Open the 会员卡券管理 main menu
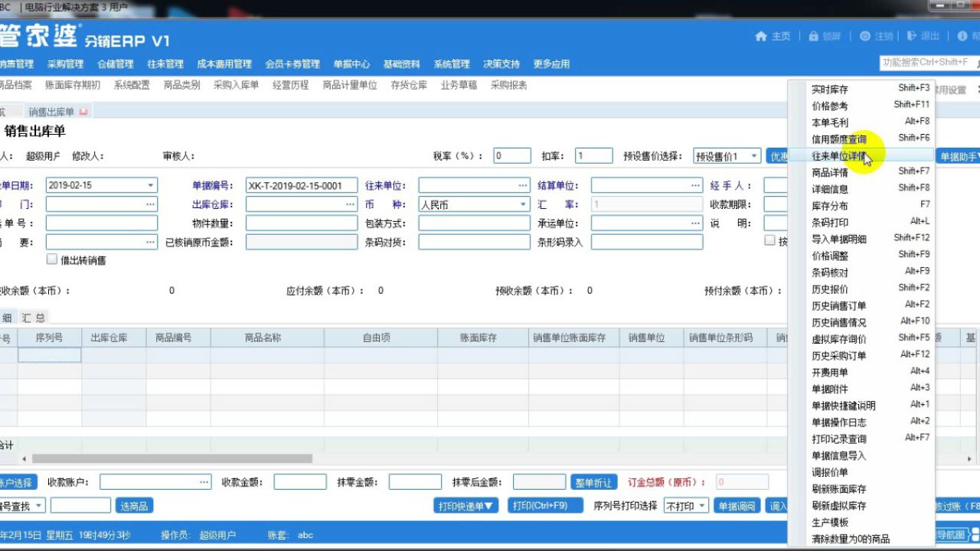Screen dimensions: 980x551 (292, 64)
